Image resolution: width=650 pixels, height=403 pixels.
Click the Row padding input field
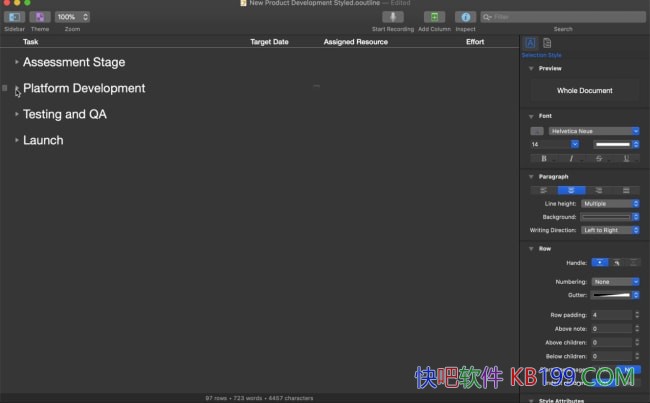tap(611, 315)
